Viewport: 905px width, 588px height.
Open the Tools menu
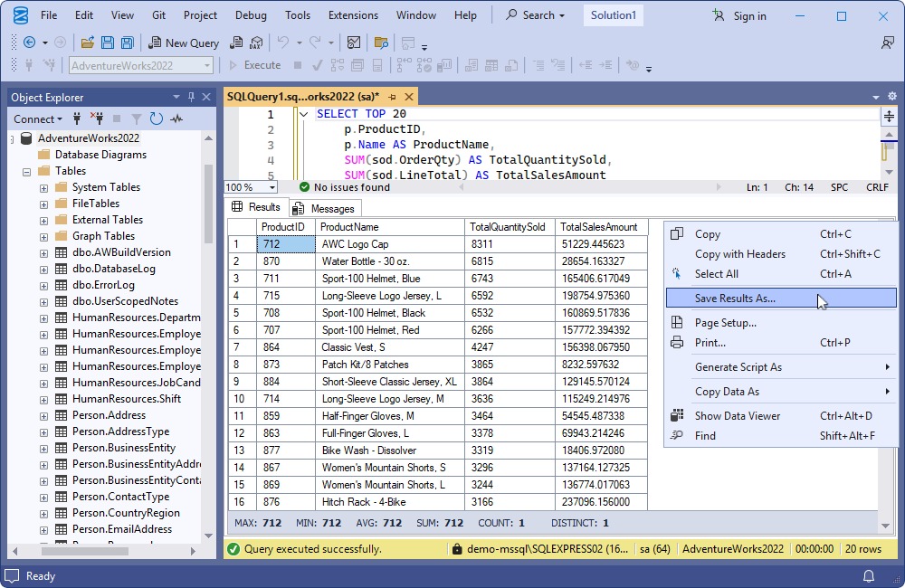pyautogui.click(x=297, y=15)
